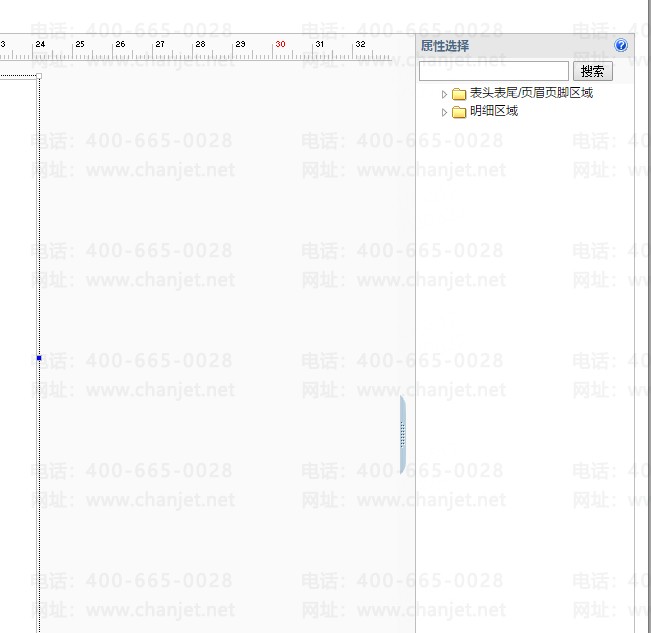Click the 属性选择 panel title

(445, 46)
